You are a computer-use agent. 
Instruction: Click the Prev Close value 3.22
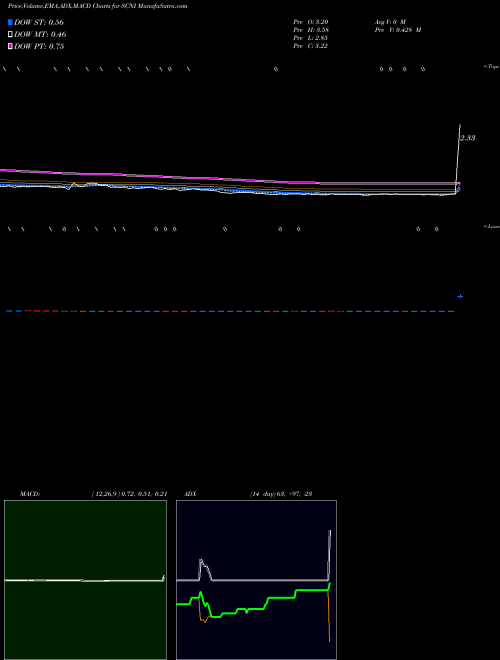click(322, 46)
